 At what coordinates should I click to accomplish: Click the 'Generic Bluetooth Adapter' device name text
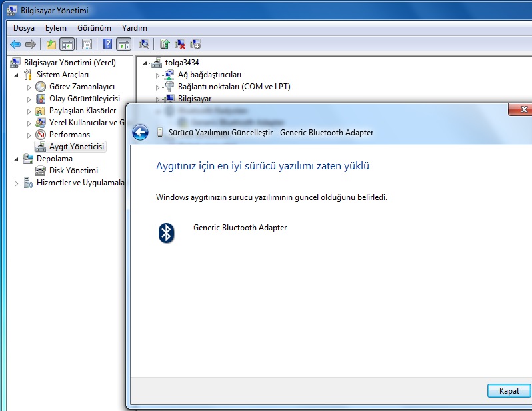(x=240, y=228)
